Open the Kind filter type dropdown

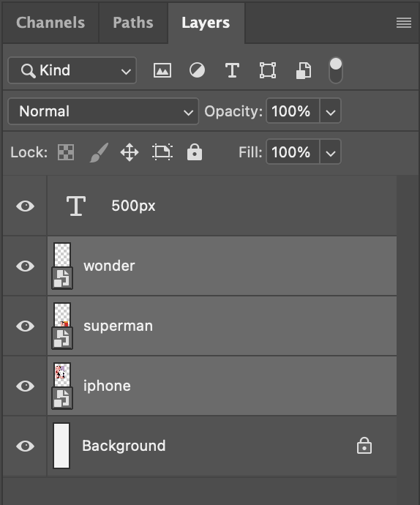72,70
